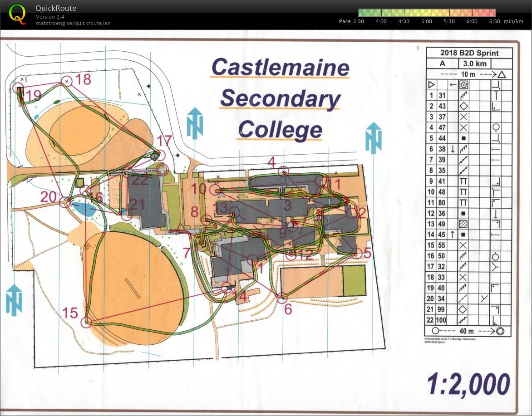This screenshot has height=416, width=532.
Task: Select control circle 18 on the map
Action: [x=67, y=81]
